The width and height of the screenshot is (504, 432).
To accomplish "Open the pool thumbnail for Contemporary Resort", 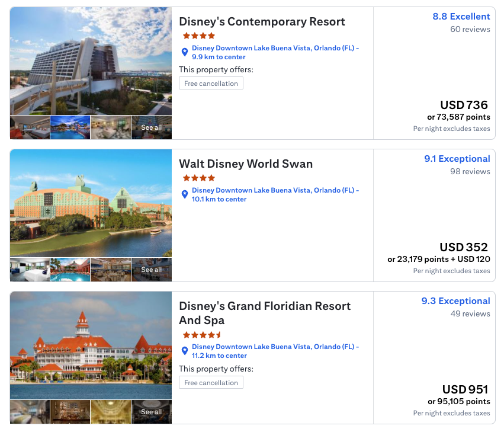I will point(70,127).
